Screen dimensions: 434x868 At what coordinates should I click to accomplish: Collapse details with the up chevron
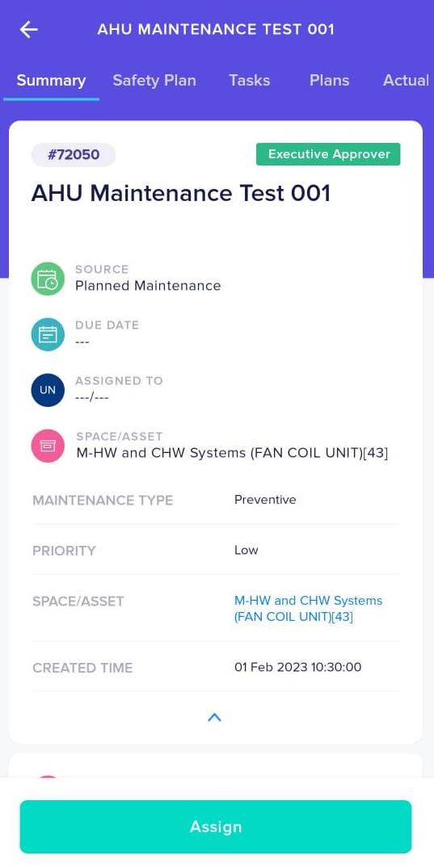pos(214,718)
